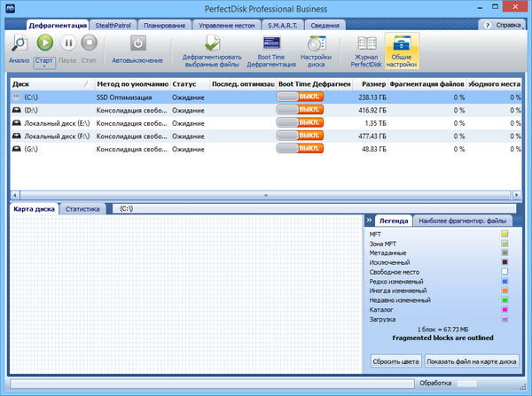Open the Справка help dropdown
The image size is (532, 396).
click(x=504, y=25)
